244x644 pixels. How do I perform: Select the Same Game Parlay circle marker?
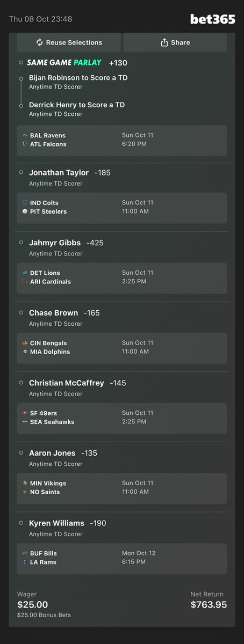21,63
